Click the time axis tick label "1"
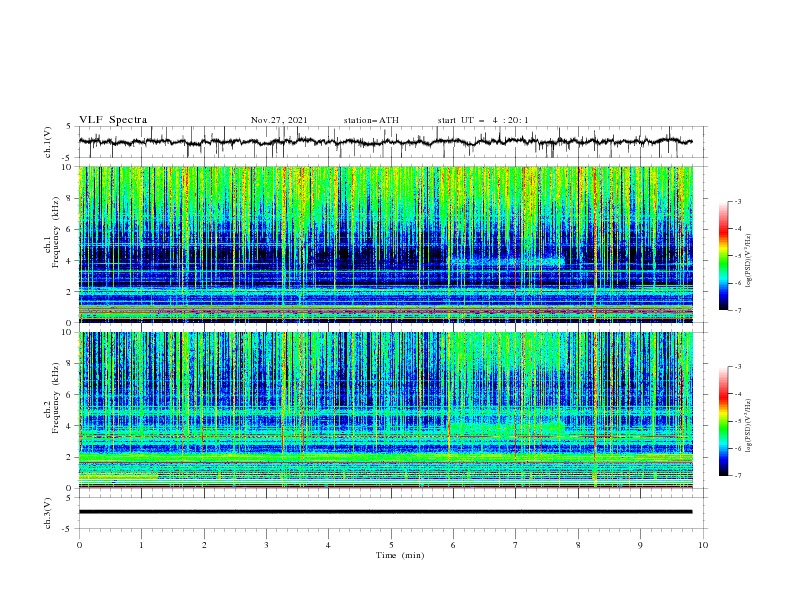Screen dimensions: 792x612 (141, 545)
